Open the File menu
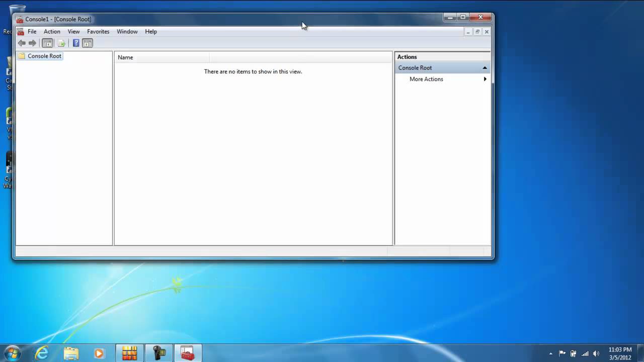 (32, 31)
